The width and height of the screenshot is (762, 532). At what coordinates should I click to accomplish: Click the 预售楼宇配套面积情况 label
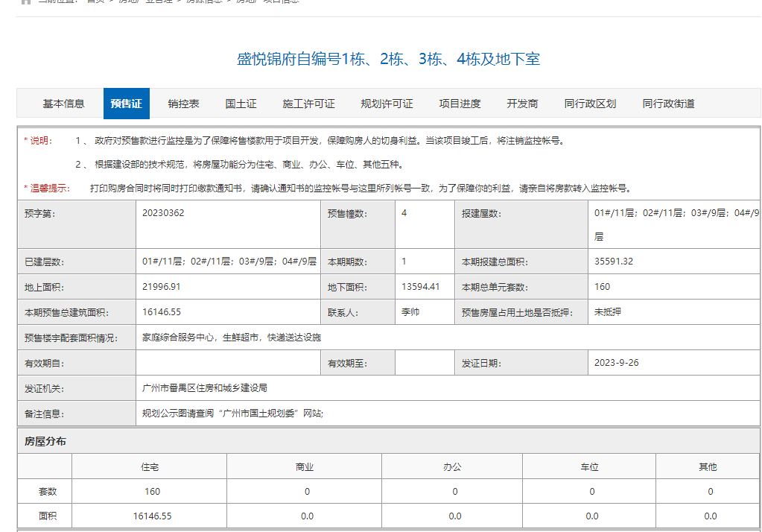coord(72,338)
